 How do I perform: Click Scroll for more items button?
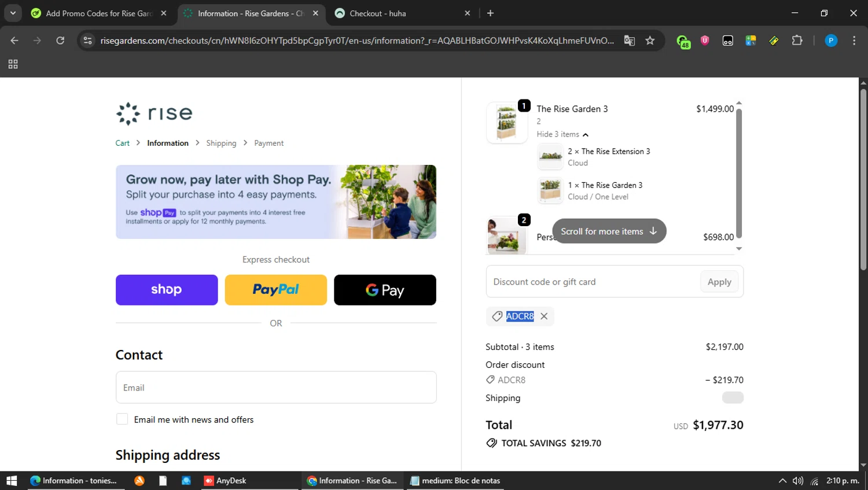(609, 231)
